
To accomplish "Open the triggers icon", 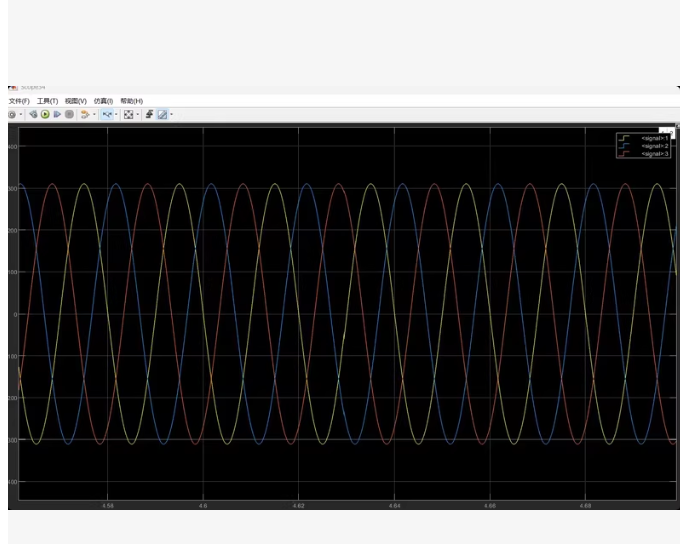I will coord(150,115).
